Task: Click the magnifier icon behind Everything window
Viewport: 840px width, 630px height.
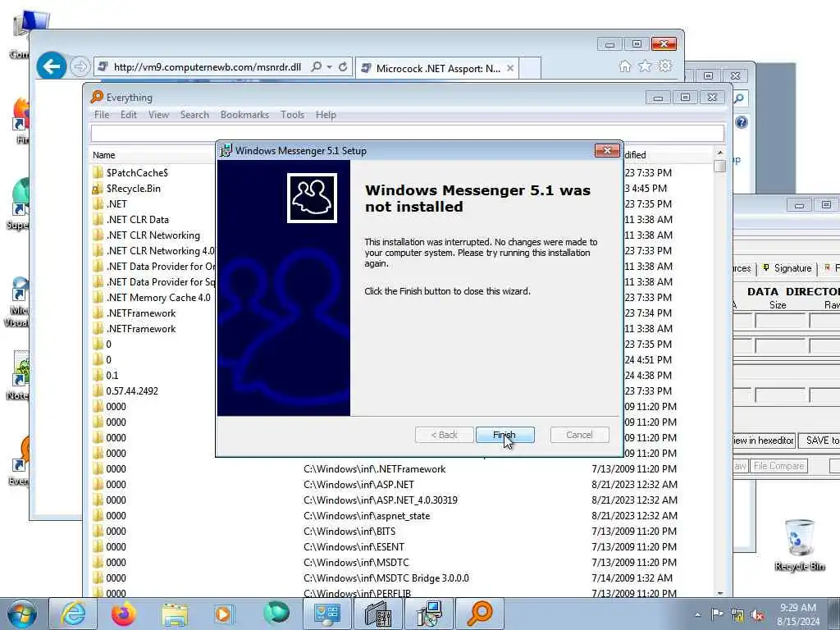Action: coord(739,98)
